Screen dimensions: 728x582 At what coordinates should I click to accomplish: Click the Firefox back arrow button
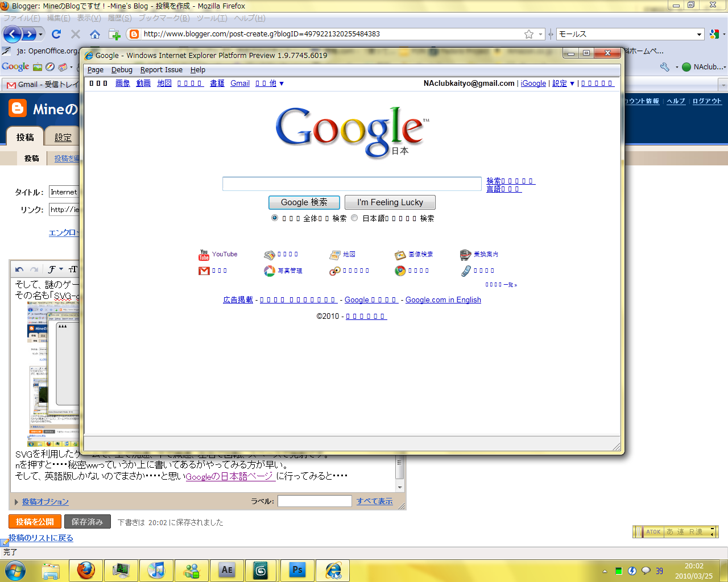13,34
